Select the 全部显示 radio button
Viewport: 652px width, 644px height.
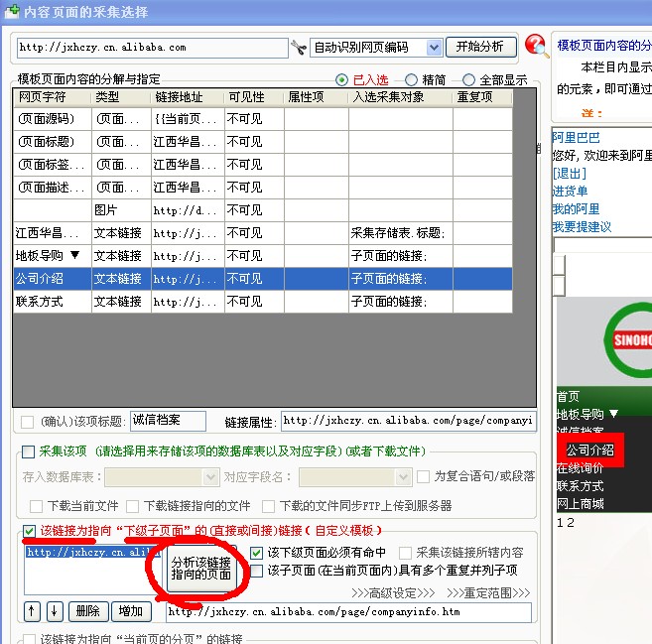(469, 79)
